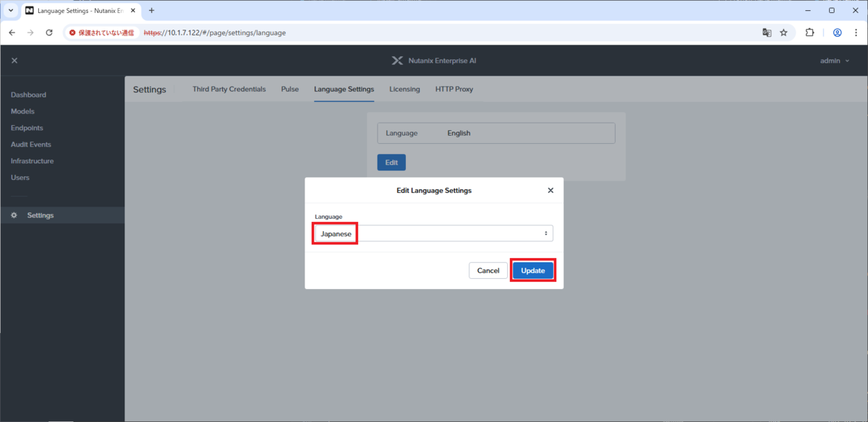Open Endpoints in the sidebar
The image size is (868, 422).
pyautogui.click(x=27, y=128)
